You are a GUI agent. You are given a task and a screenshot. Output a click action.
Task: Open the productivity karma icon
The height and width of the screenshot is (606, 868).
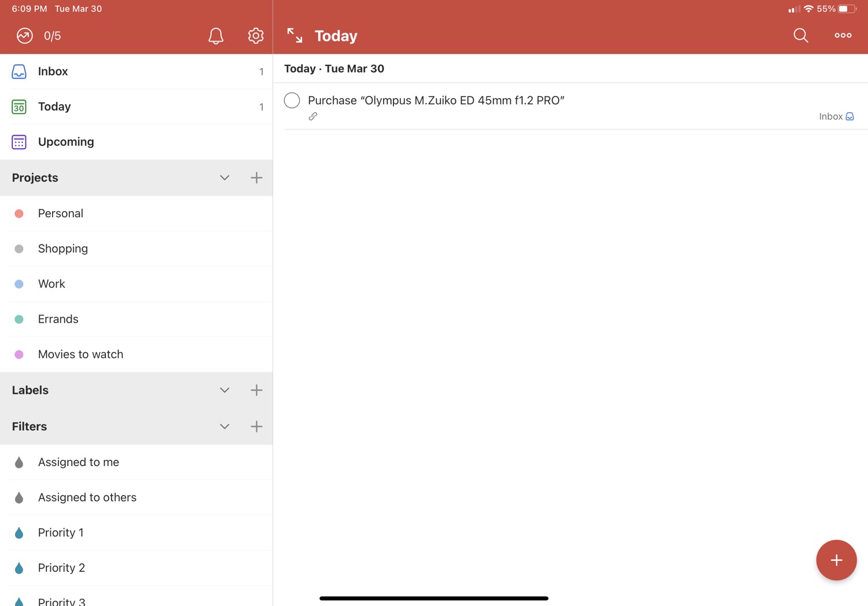(x=24, y=36)
